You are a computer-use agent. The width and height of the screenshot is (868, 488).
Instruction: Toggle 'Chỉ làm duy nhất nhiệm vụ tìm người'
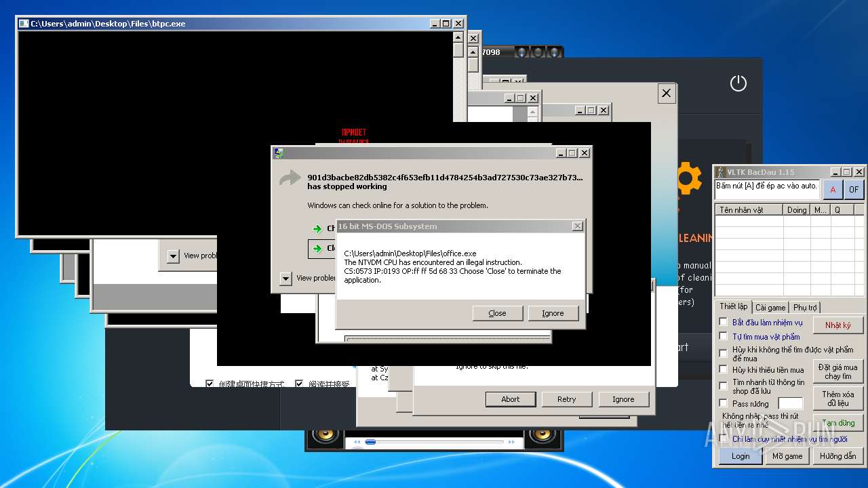coord(723,439)
